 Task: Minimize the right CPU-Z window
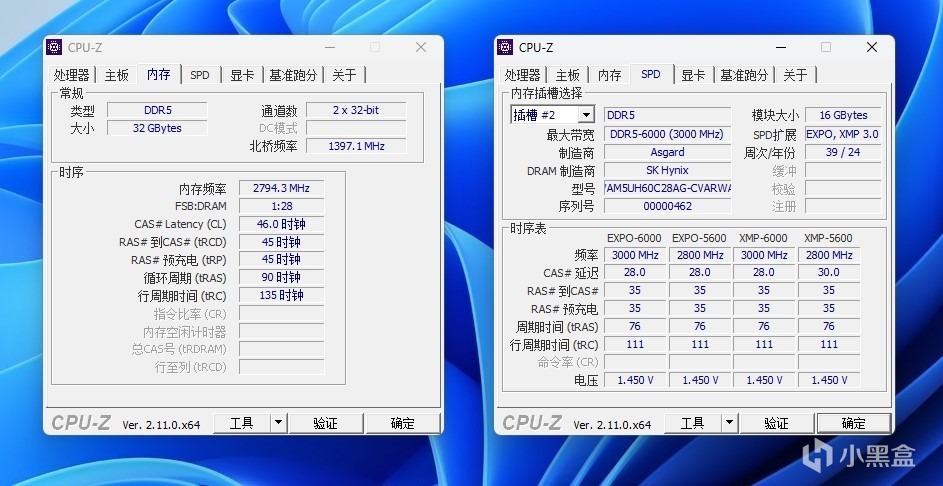pos(781,47)
